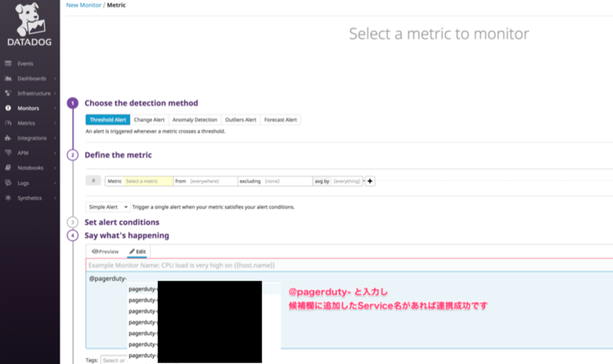Image resolution: width=613 pixels, height=364 pixels.
Task: Expand the Dashboards submenu arrow
Action: (x=55, y=79)
